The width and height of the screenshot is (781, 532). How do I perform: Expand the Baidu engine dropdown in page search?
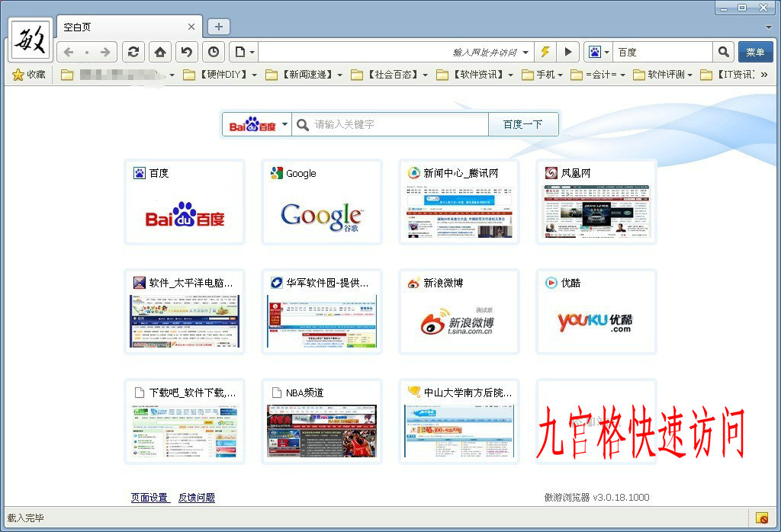click(285, 124)
